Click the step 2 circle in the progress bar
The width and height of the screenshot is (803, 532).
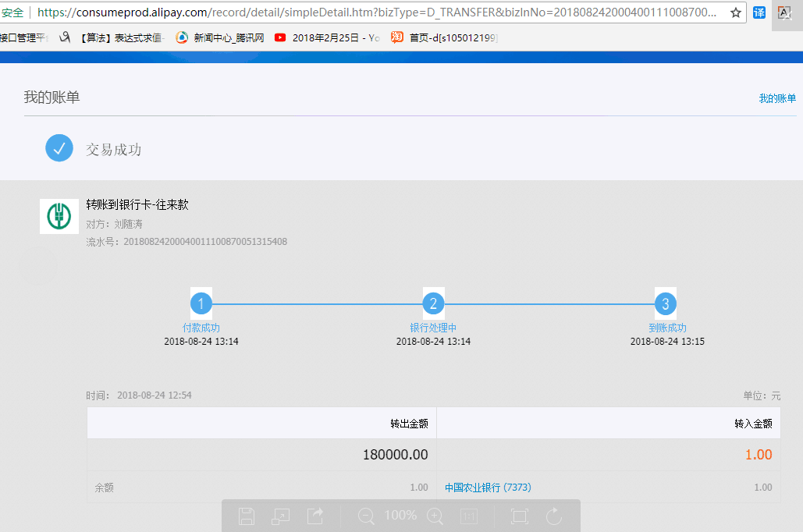(433, 303)
